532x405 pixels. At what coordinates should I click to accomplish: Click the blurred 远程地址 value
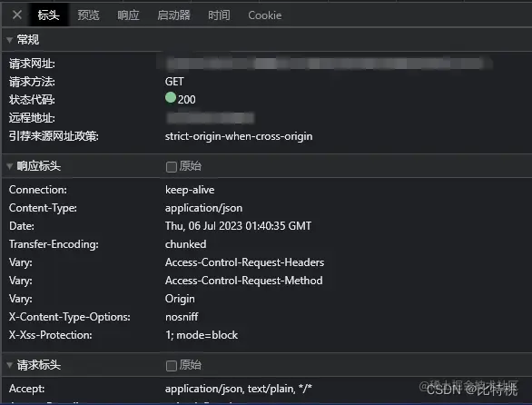pos(210,118)
